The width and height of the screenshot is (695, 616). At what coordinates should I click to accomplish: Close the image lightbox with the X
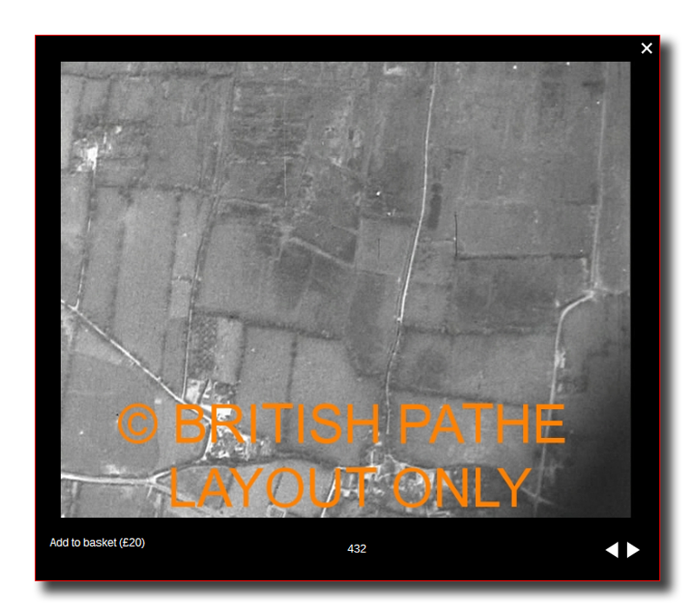(646, 49)
